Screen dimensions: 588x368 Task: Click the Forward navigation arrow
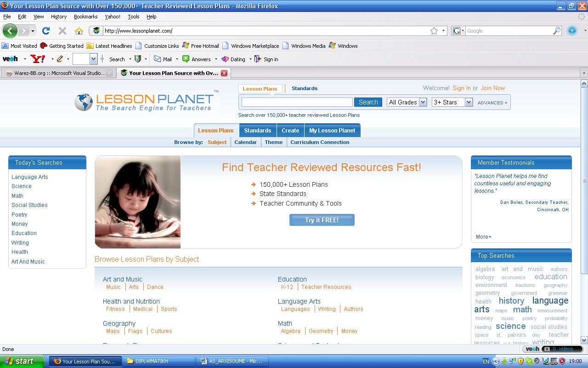tap(23, 31)
